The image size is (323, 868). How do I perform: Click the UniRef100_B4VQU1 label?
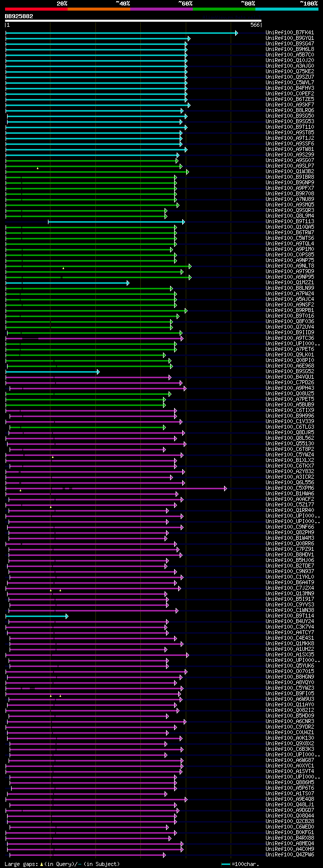click(x=290, y=377)
